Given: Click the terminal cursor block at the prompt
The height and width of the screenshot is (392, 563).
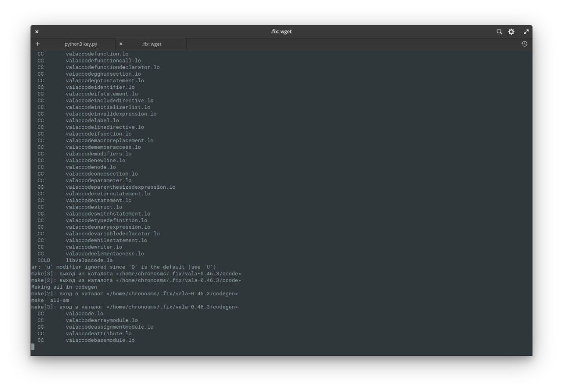Looking at the screenshot, I should [x=33, y=347].
